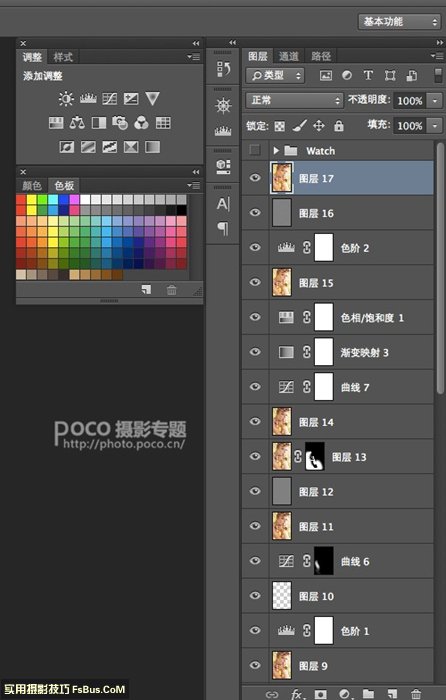Image resolution: width=446 pixels, height=700 pixels.
Task: Filter layers by type layers (T icon)
Action: 368,75
